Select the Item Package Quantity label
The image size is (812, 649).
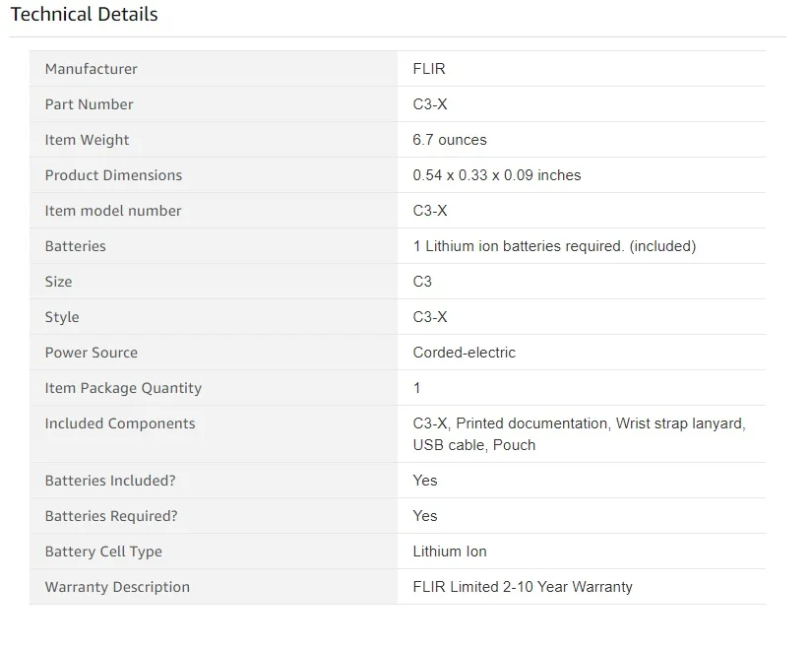click(x=123, y=388)
